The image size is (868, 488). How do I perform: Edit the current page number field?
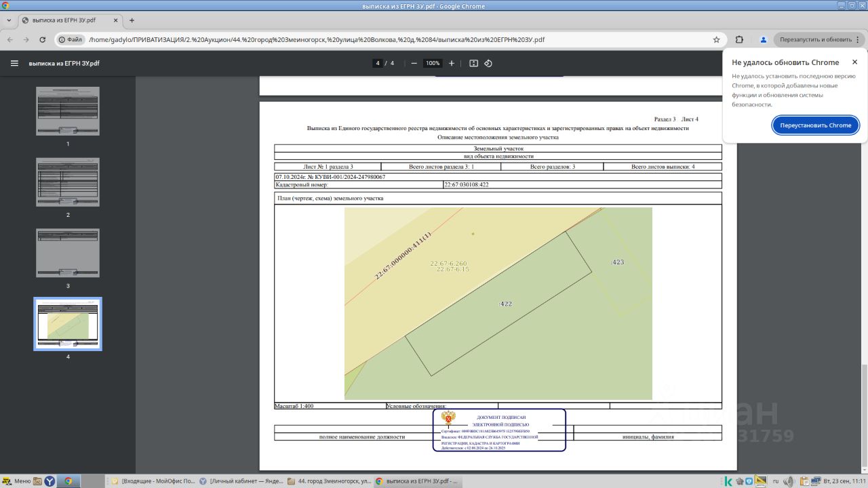point(378,63)
